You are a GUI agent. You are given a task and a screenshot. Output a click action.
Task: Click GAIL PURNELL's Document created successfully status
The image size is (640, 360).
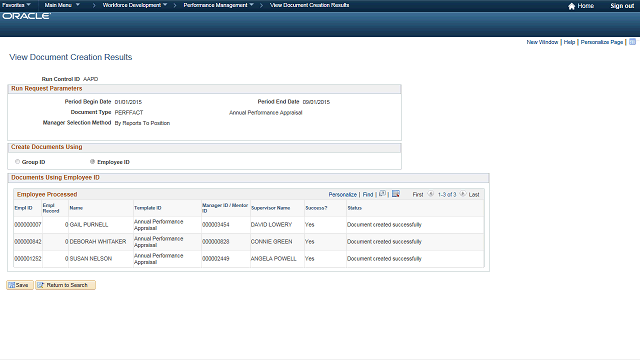[x=384, y=224]
